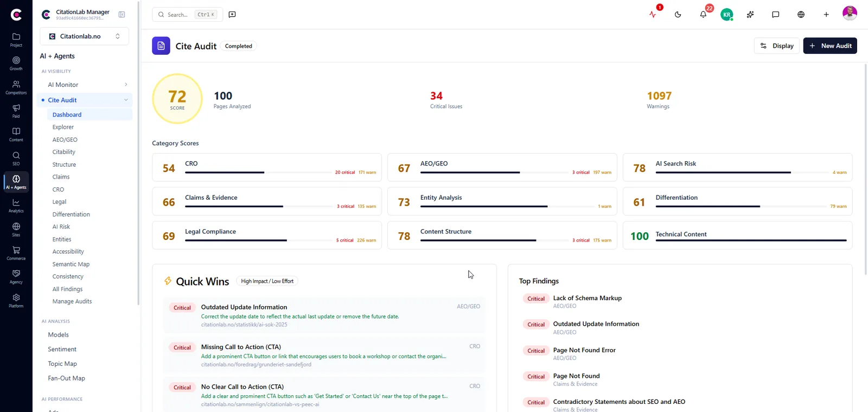The height and width of the screenshot is (412, 868).
Task: Open the Project section in the left rail
Action: coord(16,40)
